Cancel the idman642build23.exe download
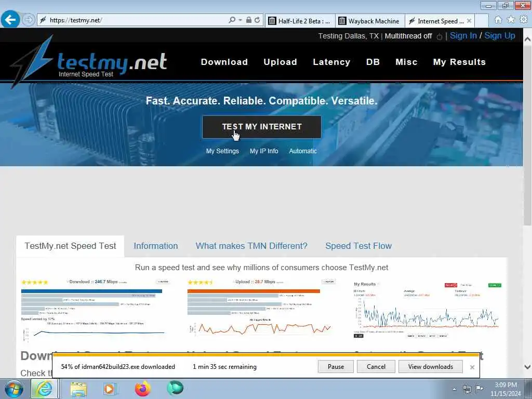Image resolution: width=532 pixels, height=399 pixels. pos(376,367)
